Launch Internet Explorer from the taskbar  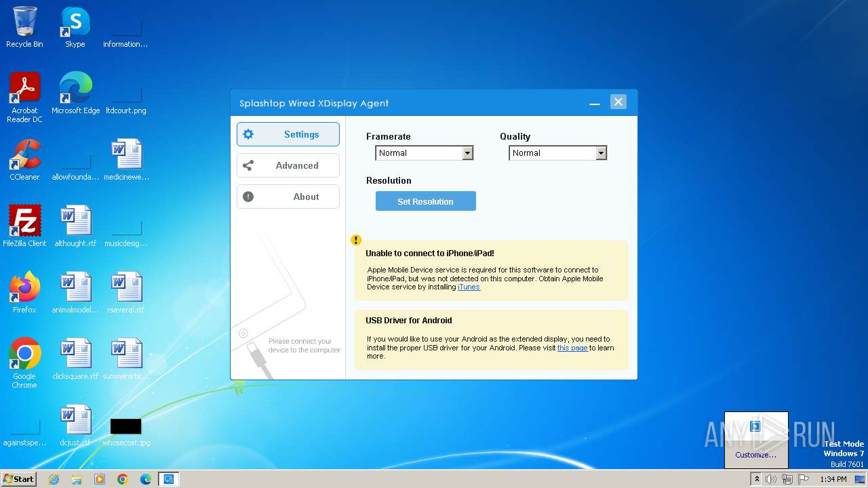pos(54,479)
